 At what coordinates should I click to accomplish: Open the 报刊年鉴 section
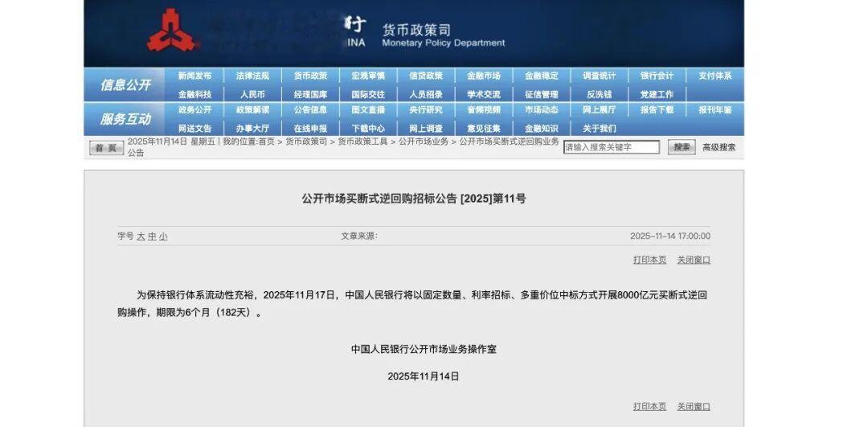[714, 109]
